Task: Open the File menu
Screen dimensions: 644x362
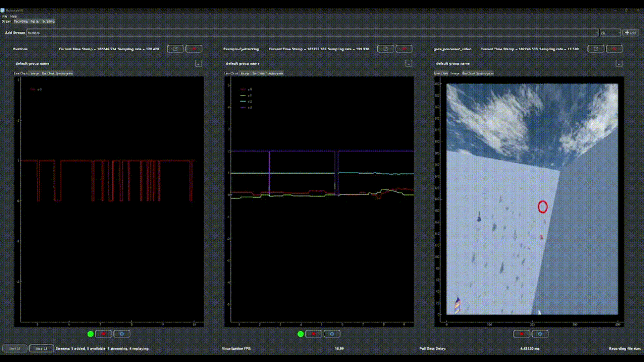Action: coord(5,16)
